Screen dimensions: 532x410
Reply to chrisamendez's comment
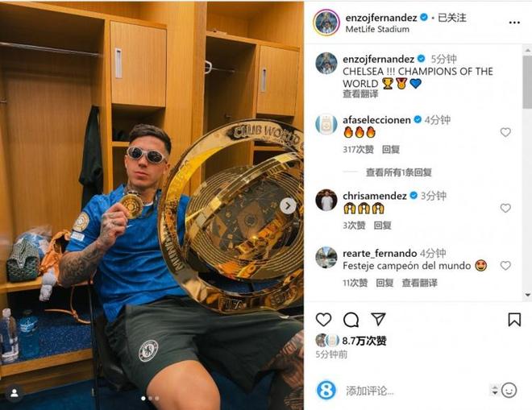click(382, 226)
